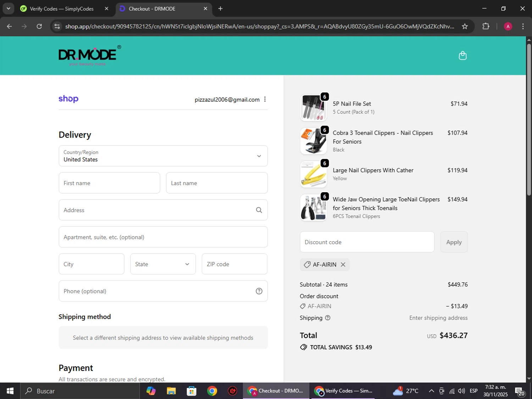Screen dimensions: 532x399
Task: Open the volume control in system tray
Action: (x=461, y=391)
